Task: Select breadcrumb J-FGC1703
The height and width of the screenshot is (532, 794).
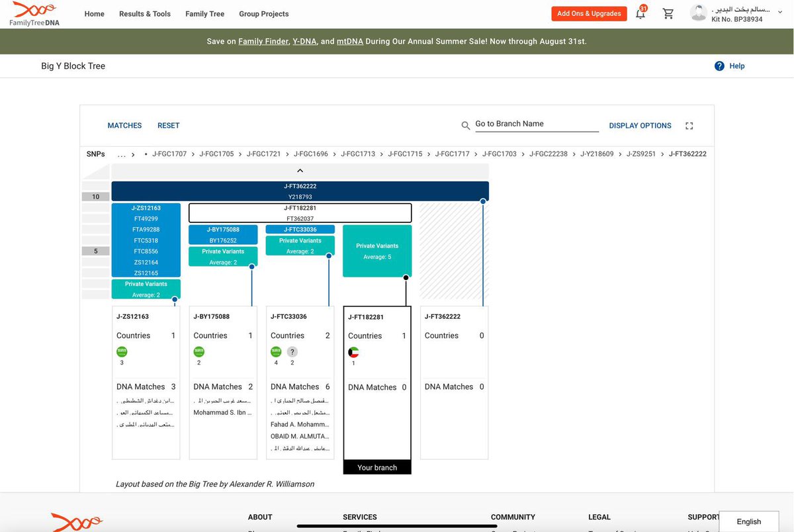Action: point(500,154)
